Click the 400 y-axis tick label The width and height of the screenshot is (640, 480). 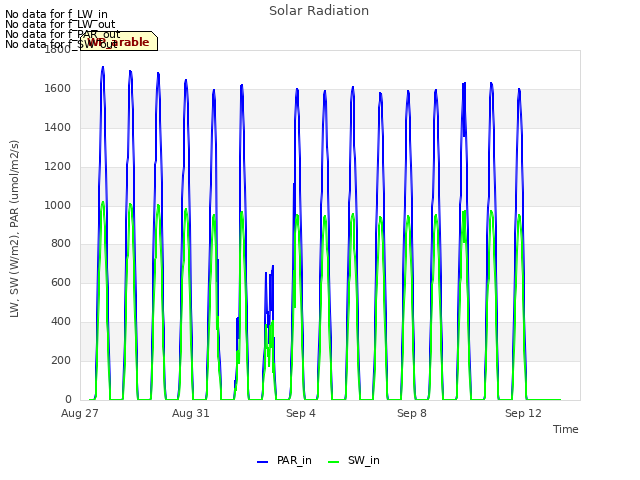(x=61, y=322)
